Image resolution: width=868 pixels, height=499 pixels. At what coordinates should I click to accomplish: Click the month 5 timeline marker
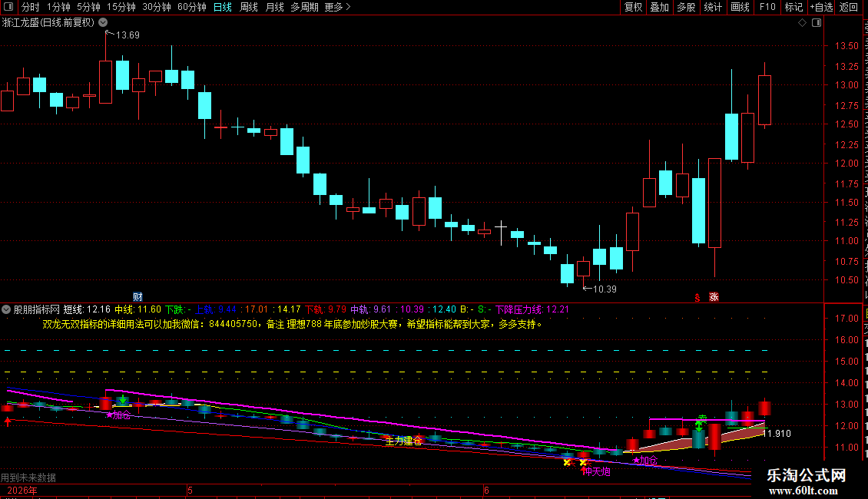pos(190,490)
